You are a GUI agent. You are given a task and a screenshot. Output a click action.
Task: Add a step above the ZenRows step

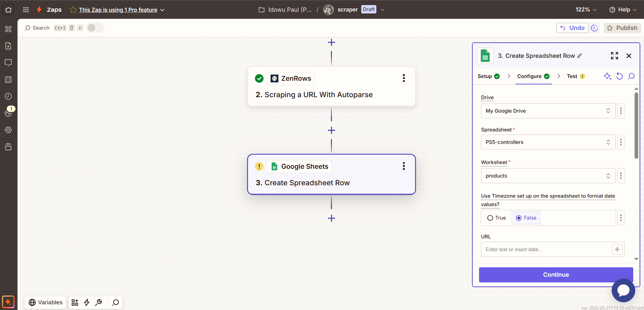coord(331,42)
